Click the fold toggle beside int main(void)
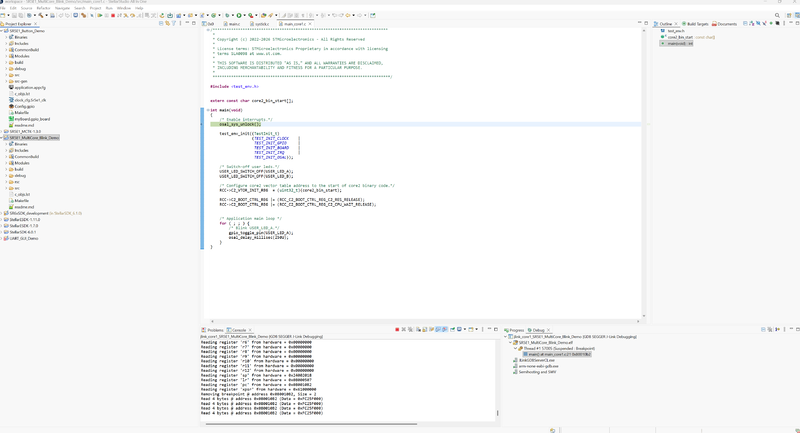800x433 pixels. click(x=208, y=110)
